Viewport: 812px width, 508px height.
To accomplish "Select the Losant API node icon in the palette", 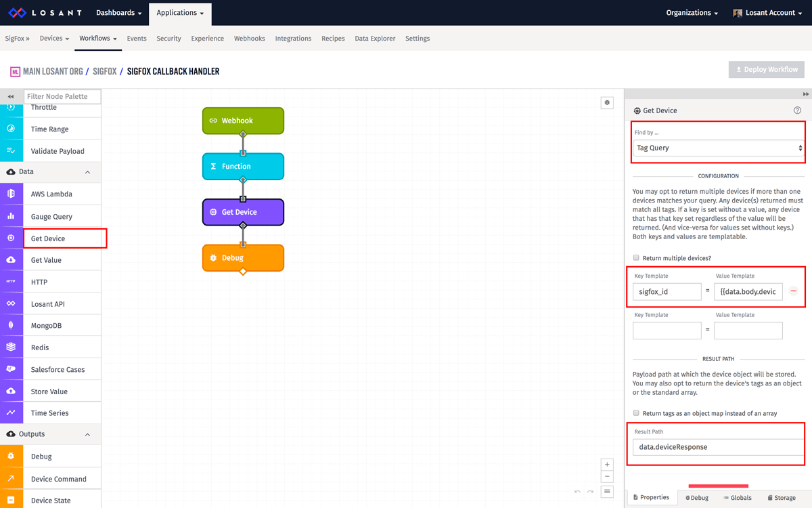I will pos(11,304).
